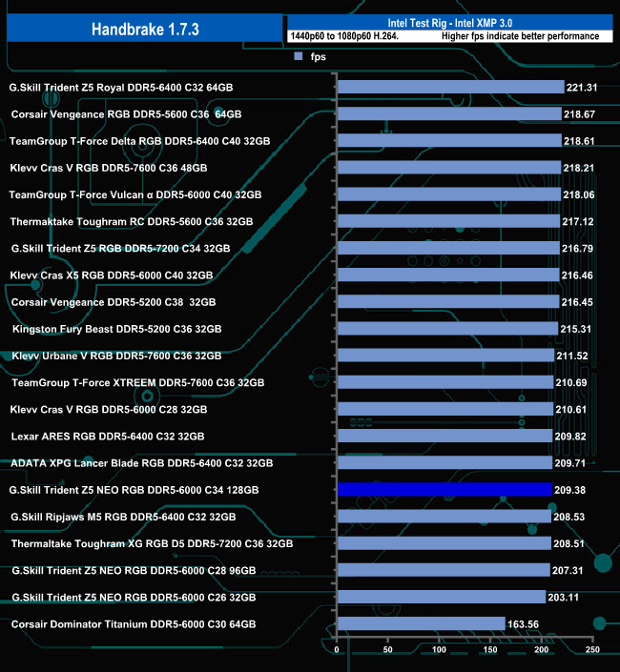Click the Handbrake 1.7.3 title

pyautogui.click(x=145, y=30)
